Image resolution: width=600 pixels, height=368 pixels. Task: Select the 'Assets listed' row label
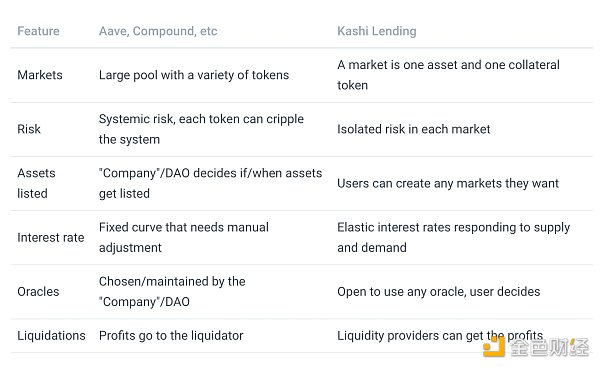[x=36, y=183]
